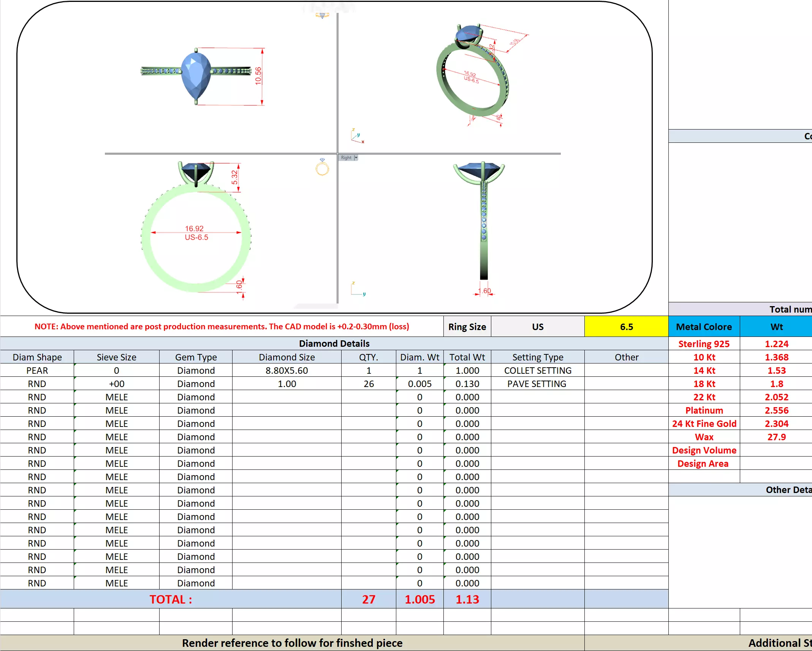Image resolution: width=812 pixels, height=651 pixels.
Task: Select the Diamond Details header row
Action: (x=334, y=343)
